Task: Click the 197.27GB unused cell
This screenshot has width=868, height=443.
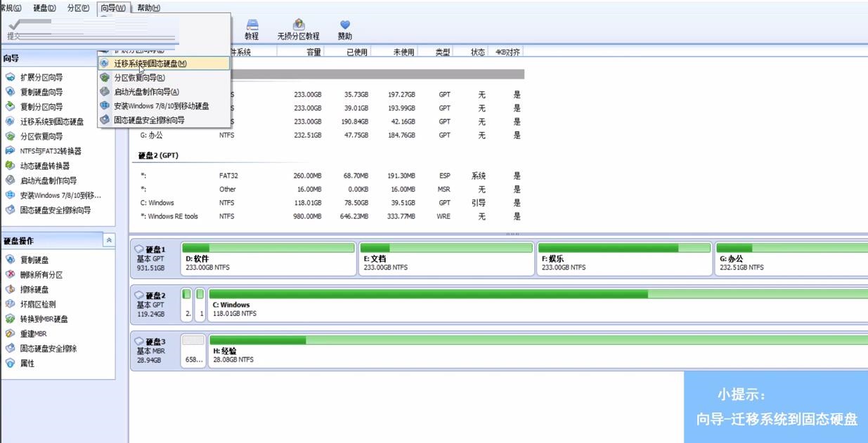Action: pyautogui.click(x=401, y=95)
